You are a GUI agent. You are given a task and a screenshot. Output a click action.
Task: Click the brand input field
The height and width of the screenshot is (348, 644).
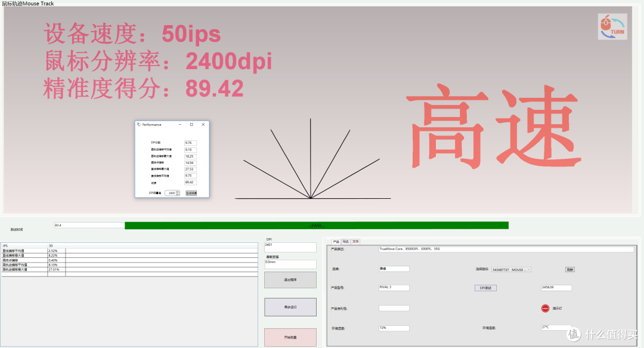pyautogui.click(x=394, y=269)
